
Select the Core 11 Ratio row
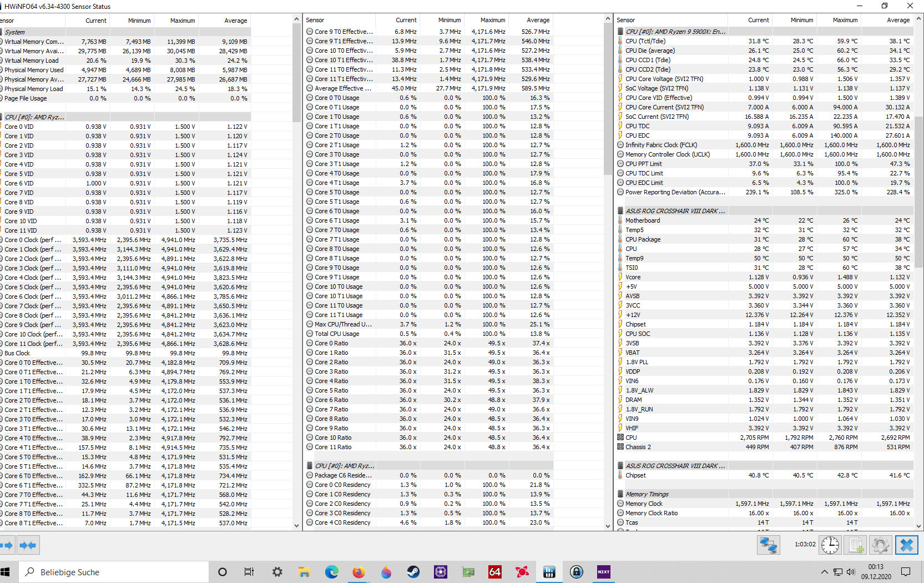tap(430, 447)
